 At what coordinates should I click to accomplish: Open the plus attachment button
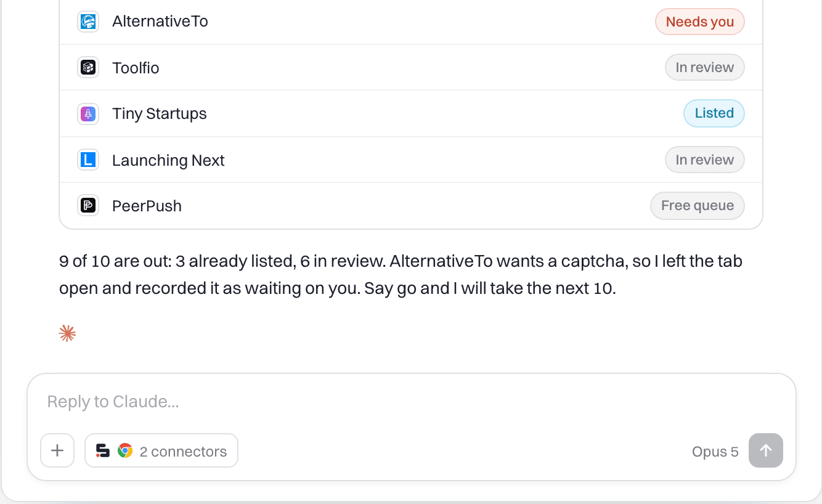point(57,451)
